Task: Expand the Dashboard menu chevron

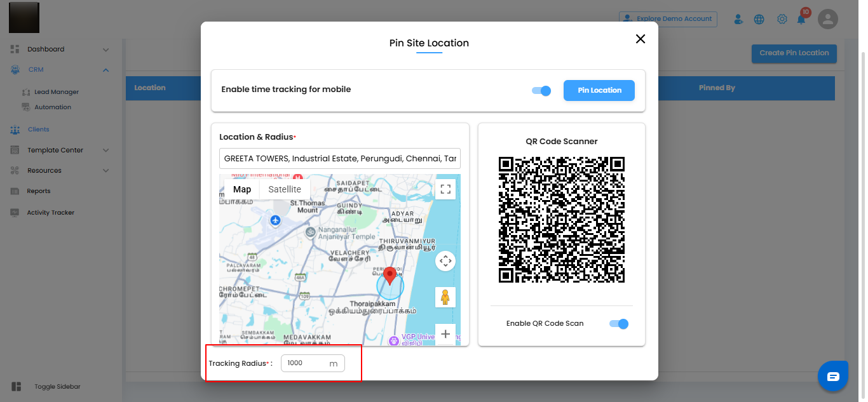Action: pyautogui.click(x=106, y=50)
